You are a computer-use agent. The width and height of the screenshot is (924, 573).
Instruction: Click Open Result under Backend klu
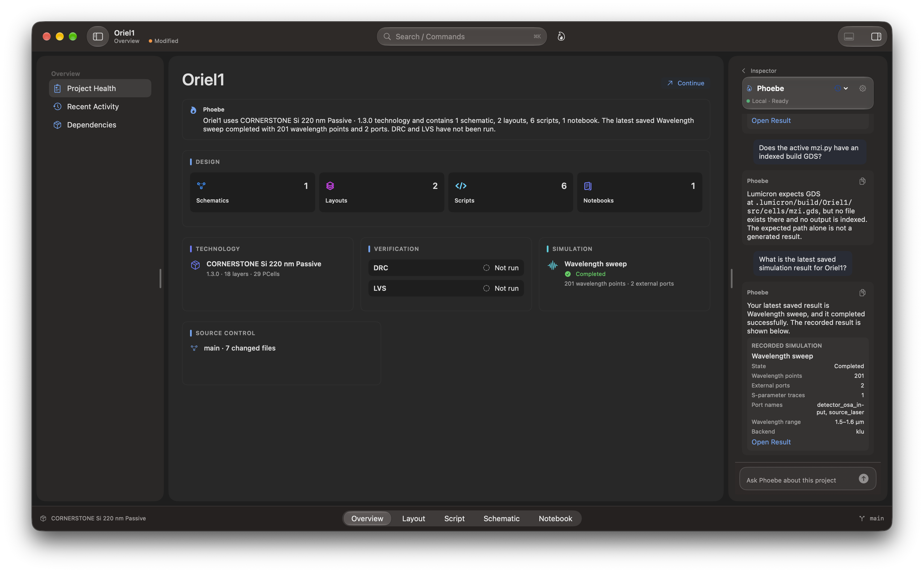(771, 442)
